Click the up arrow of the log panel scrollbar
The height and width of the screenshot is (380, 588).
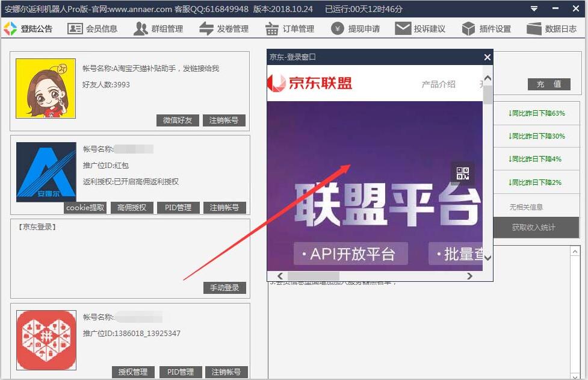tap(575, 251)
